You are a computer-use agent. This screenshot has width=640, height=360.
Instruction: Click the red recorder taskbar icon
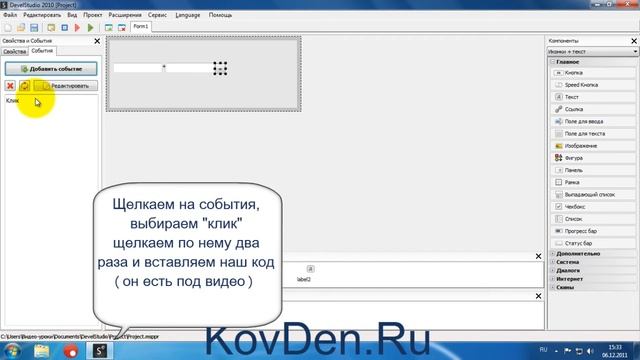(x=71, y=351)
